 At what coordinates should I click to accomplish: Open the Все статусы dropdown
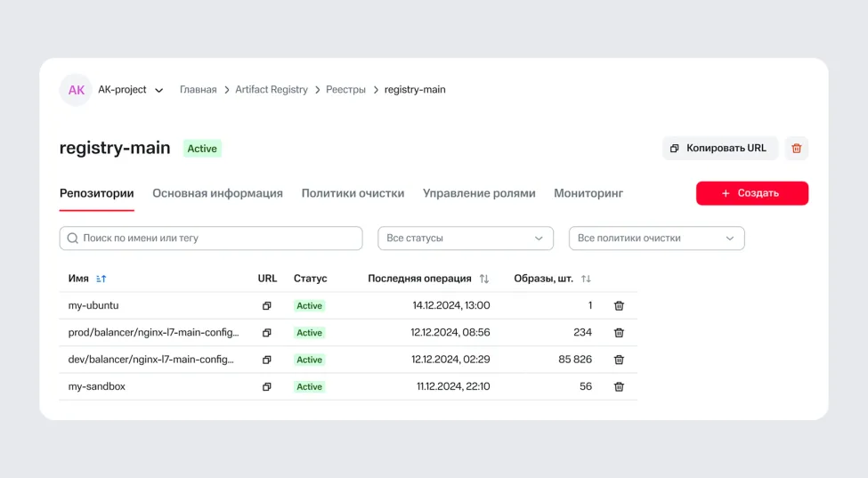(465, 239)
